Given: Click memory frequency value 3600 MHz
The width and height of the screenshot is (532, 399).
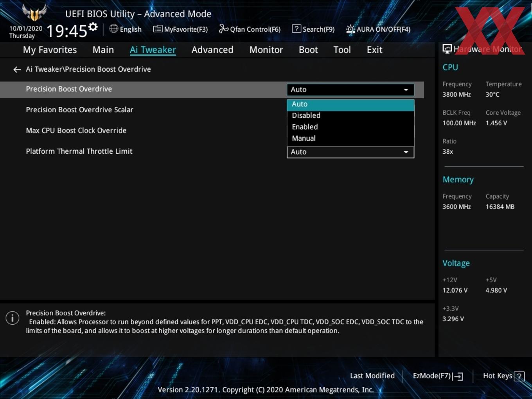Looking at the screenshot, I should 457,207.
